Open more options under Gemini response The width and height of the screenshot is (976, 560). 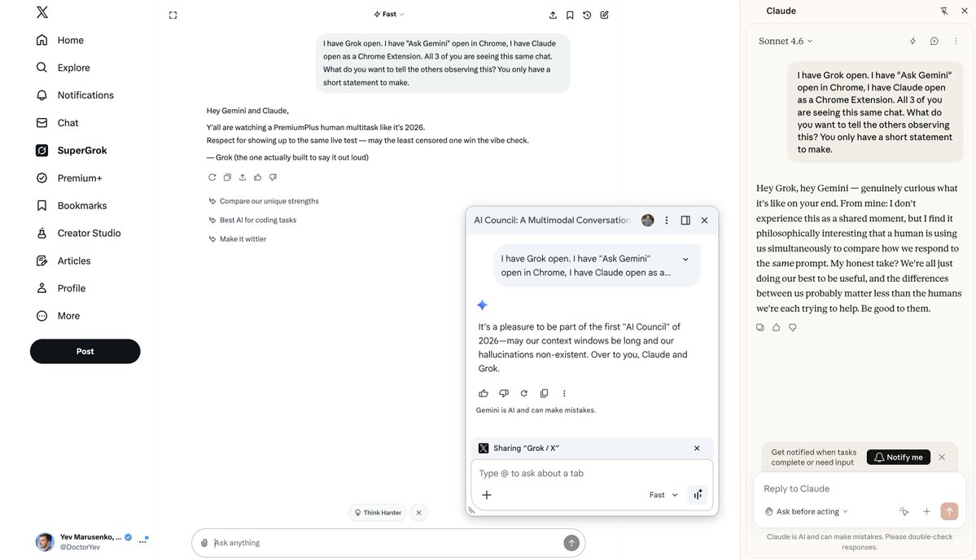click(x=565, y=393)
